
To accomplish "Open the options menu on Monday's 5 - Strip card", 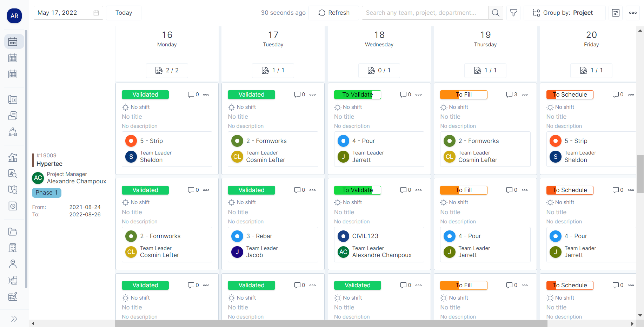I will click(x=206, y=94).
